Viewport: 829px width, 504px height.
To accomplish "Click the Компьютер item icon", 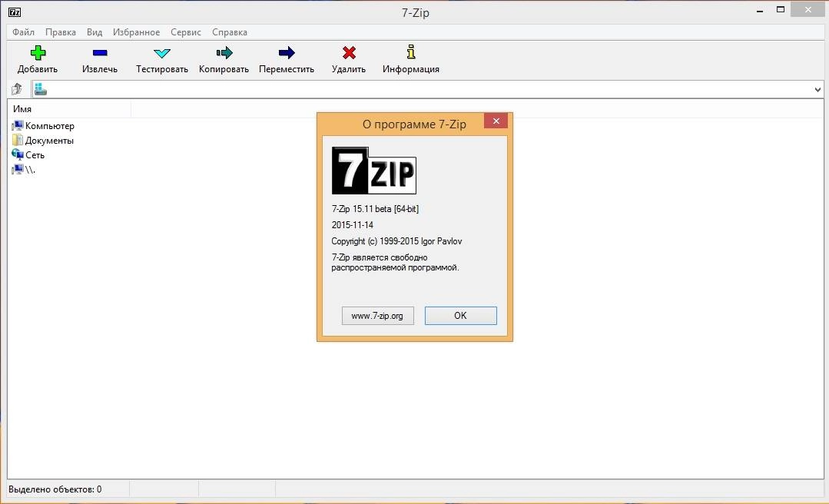I will click(18, 125).
